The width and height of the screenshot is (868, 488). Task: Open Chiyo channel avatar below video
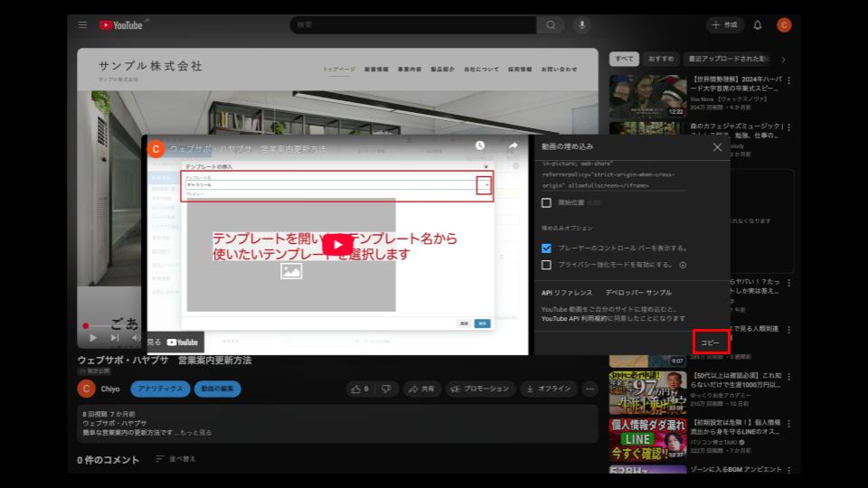(x=86, y=389)
